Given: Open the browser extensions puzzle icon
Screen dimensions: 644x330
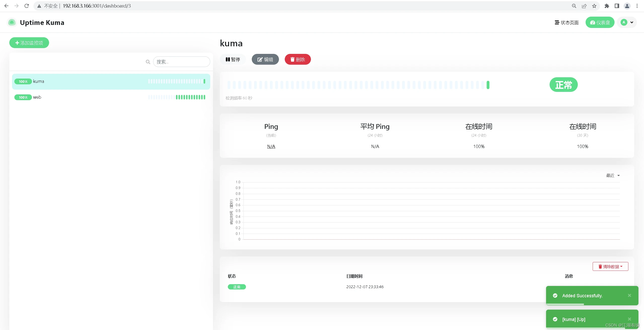Looking at the screenshot, I should 607,6.
